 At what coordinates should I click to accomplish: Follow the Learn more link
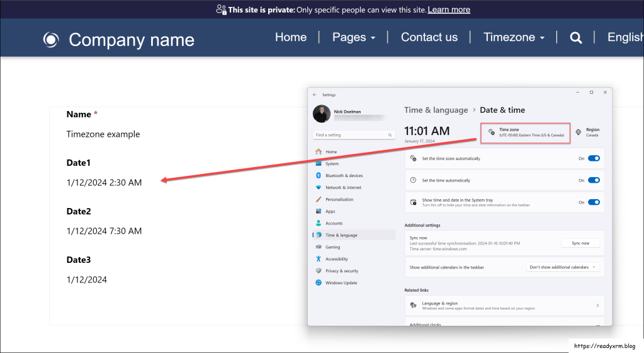click(x=449, y=9)
